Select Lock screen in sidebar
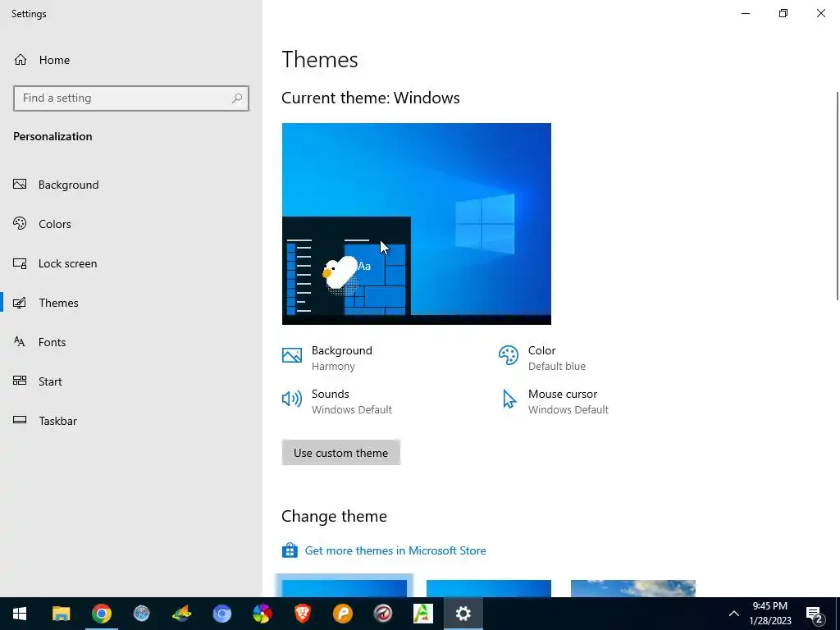The height and width of the screenshot is (630, 840). point(55,263)
